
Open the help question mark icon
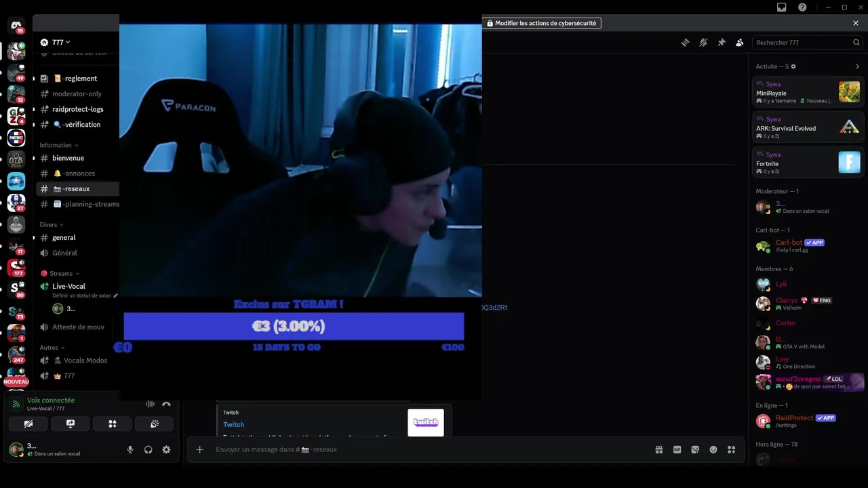tap(802, 7)
